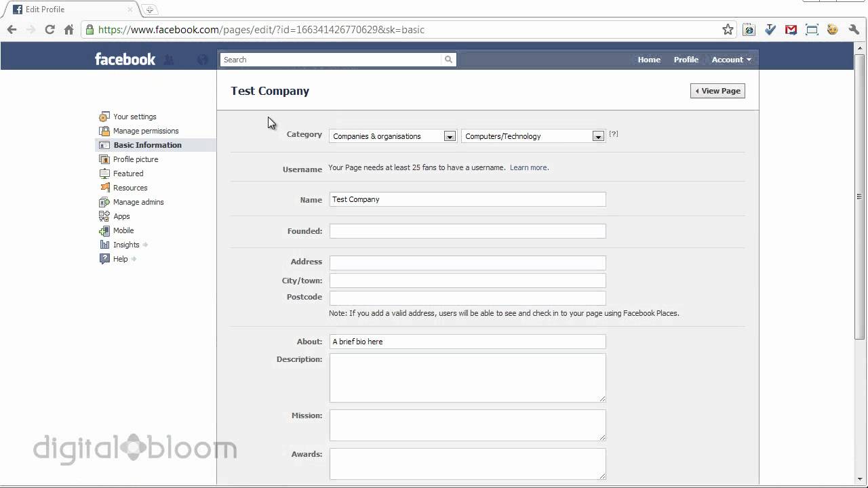Image resolution: width=868 pixels, height=488 pixels.
Task: Click the Manage permissions lock icon
Action: coord(104,131)
